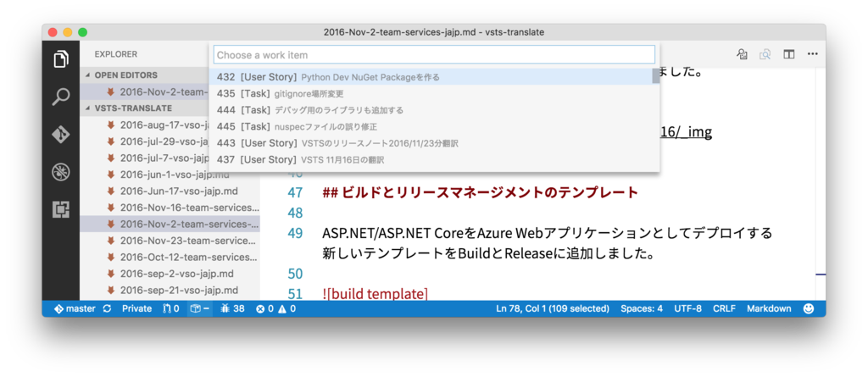
Task: Open 2016-Nov-23-team-services file
Action: (170, 241)
